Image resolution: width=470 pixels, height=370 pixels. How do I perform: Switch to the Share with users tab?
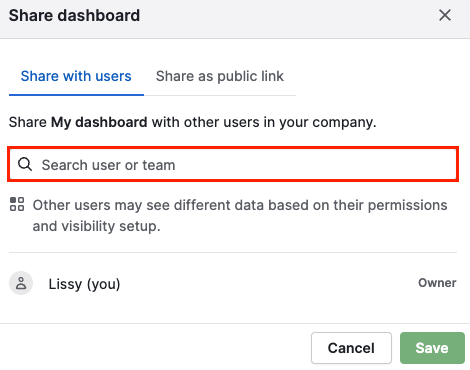(76, 76)
